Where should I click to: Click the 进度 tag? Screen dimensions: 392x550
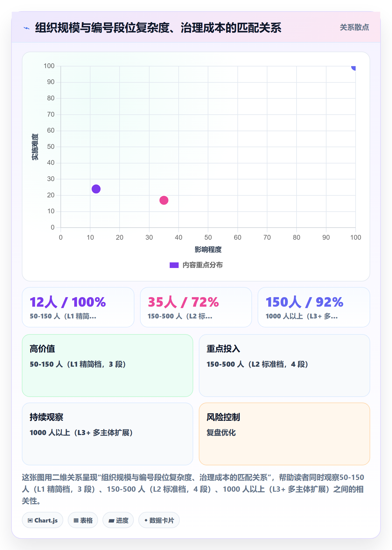[118, 520]
